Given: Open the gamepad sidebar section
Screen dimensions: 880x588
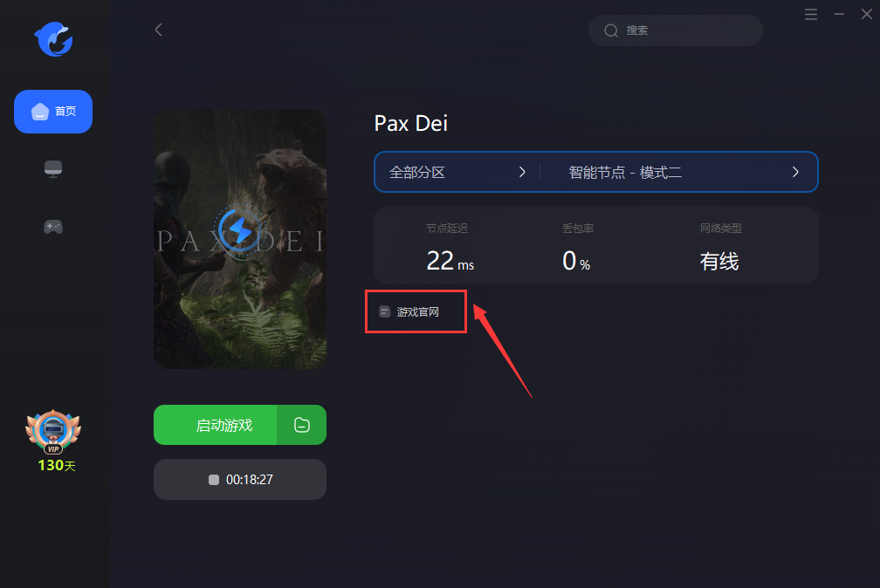Looking at the screenshot, I should coord(53,227).
